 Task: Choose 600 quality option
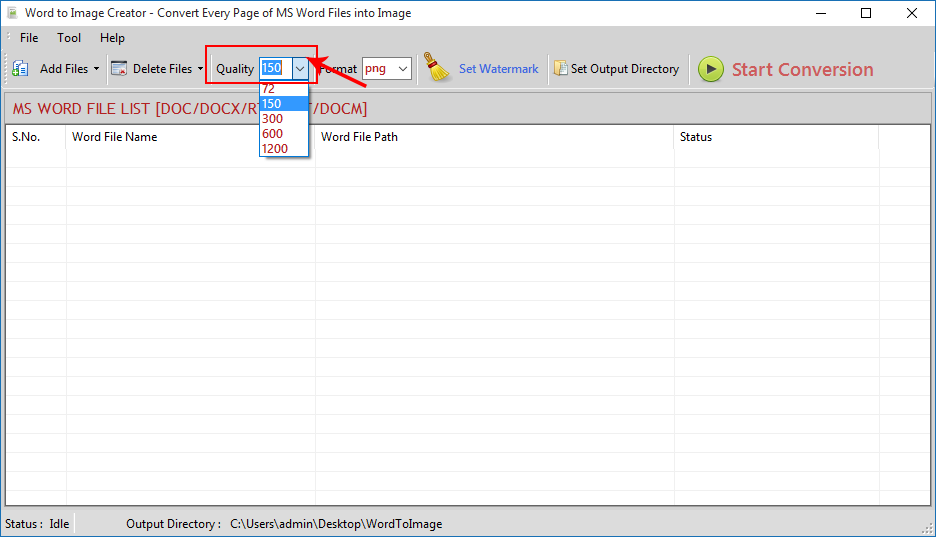click(x=284, y=134)
